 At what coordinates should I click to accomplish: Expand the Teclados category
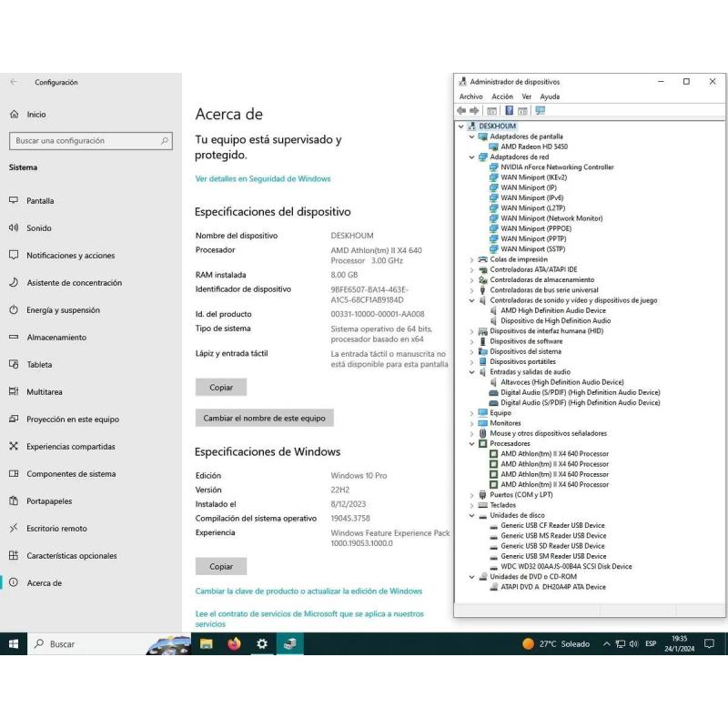point(471,505)
